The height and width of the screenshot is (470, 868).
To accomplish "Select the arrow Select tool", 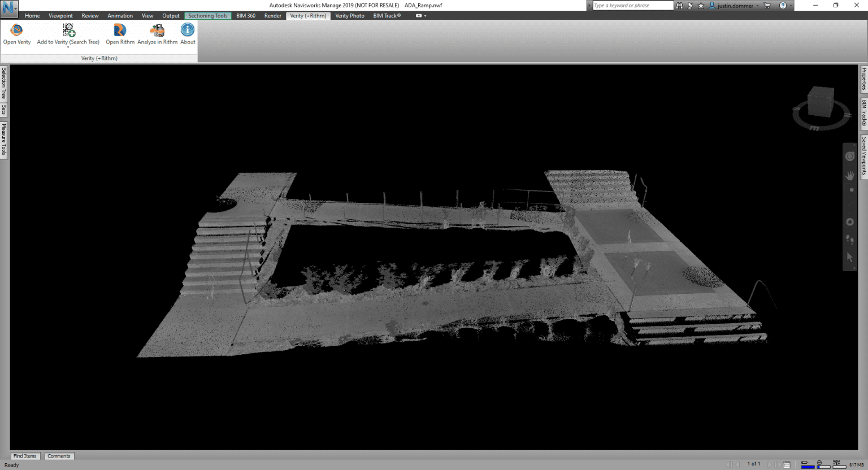I will 850,257.
